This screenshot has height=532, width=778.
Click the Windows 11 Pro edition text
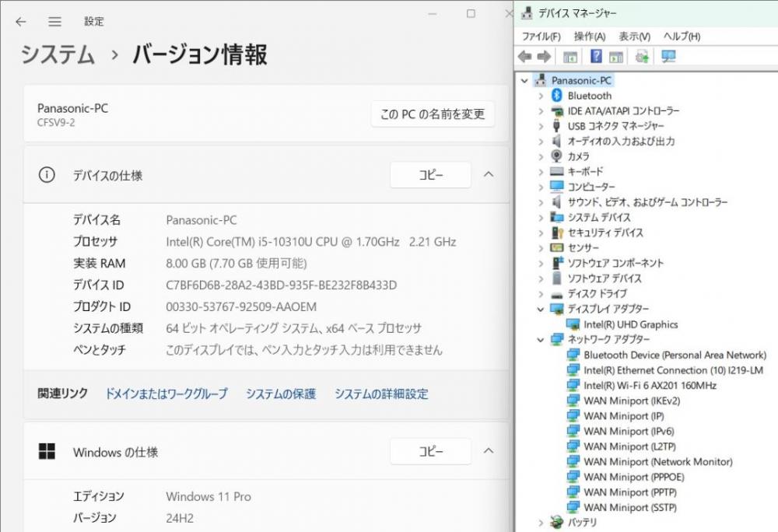point(209,496)
